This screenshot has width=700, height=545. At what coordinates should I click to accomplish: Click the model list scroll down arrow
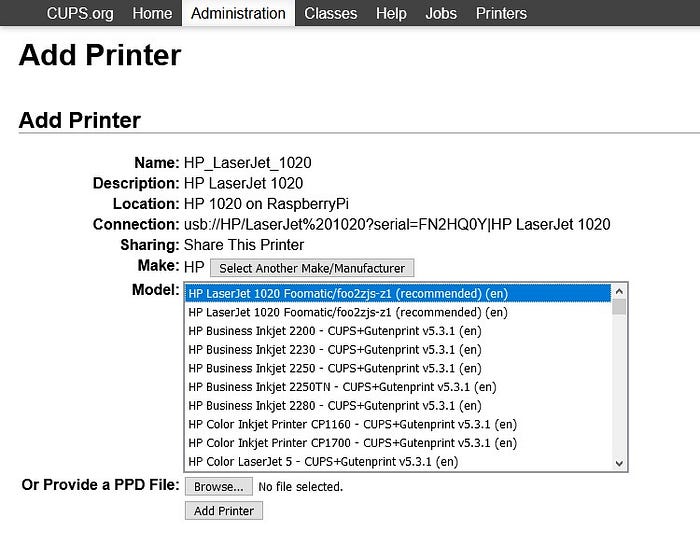619,463
